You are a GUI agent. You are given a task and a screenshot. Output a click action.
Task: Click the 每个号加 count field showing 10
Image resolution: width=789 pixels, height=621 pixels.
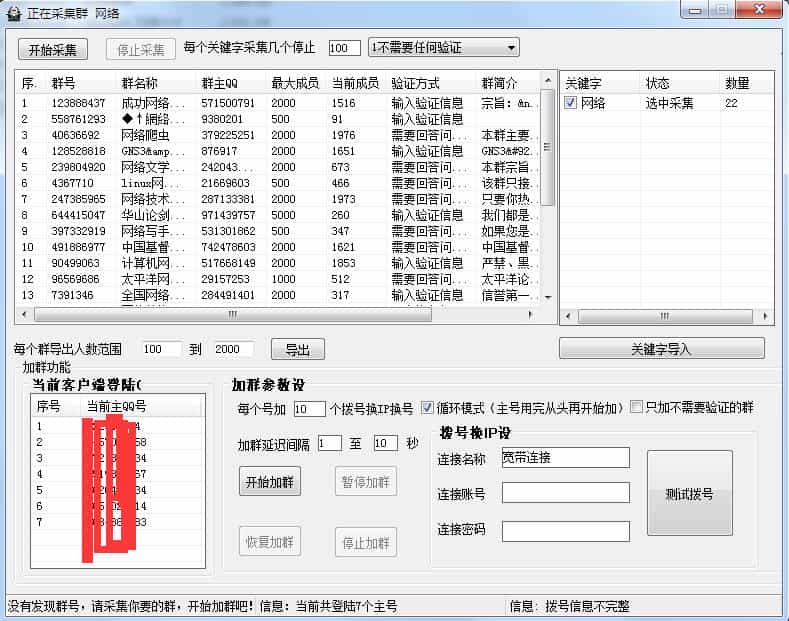(x=309, y=409)
